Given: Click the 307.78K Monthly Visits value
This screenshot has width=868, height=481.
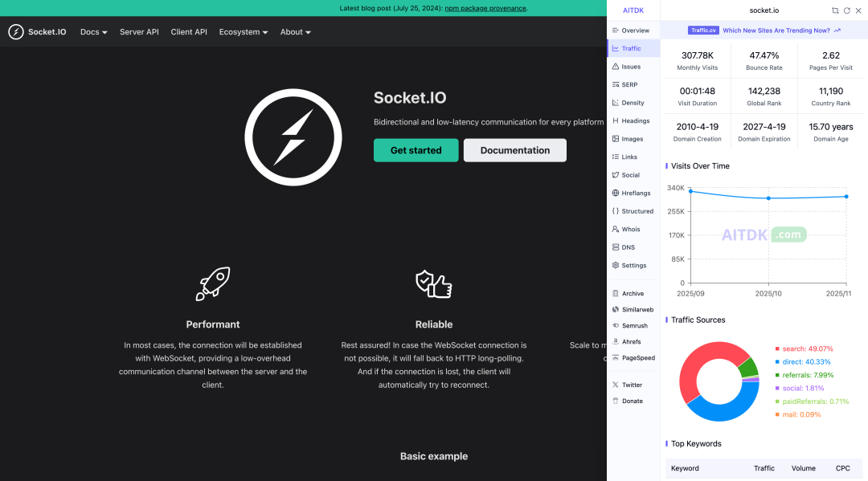Looking at the screenshot, I should (x=698, y=55).
